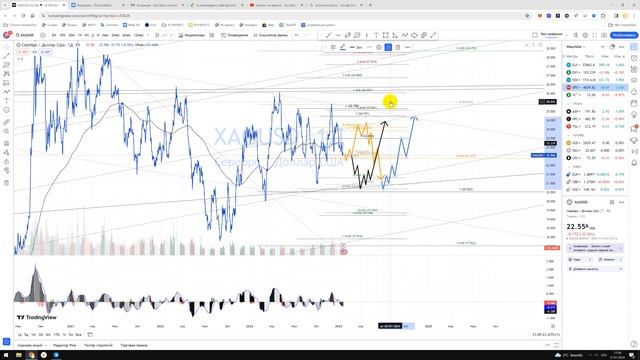The width and height of the screenshot is (640, 360).
Task: Take a chart snapshot with camera icon
Action: coord(604,35)
